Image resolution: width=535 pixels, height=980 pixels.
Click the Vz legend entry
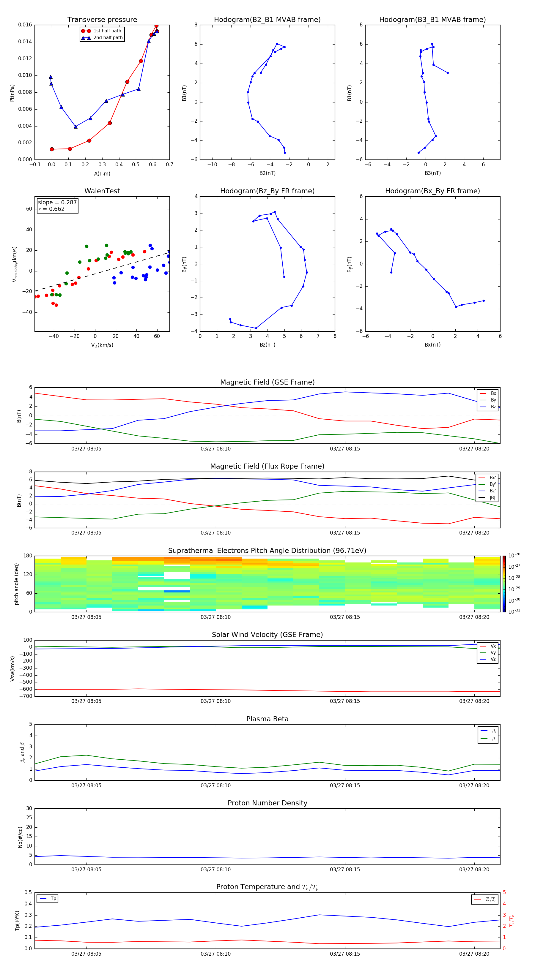(488, 659)
